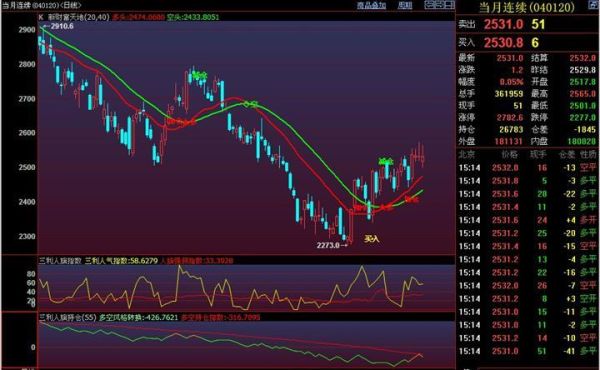Click the 买入 bid price 2530.8
Image resolution: width=600 pixels, height=370 pixels.
(x=503, y=42)
